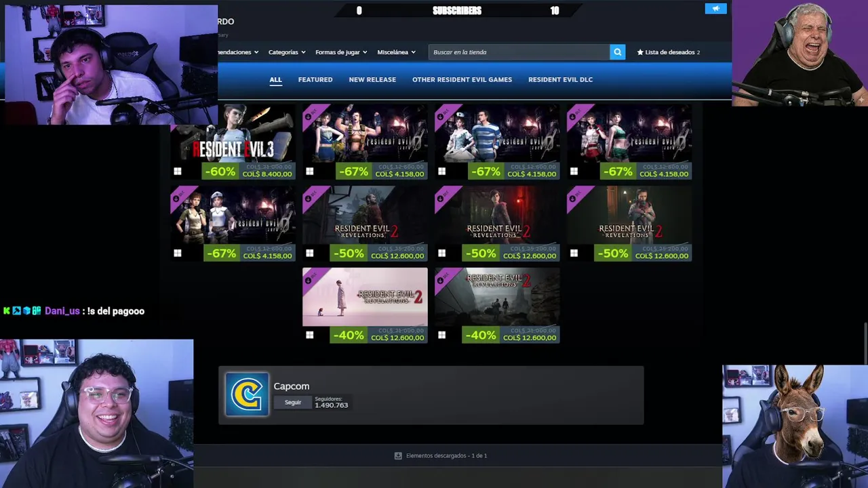This screenshot has height=488, width=868.
Task: Click the COL$ 8.400,00 price
Action: click(267, 174)
